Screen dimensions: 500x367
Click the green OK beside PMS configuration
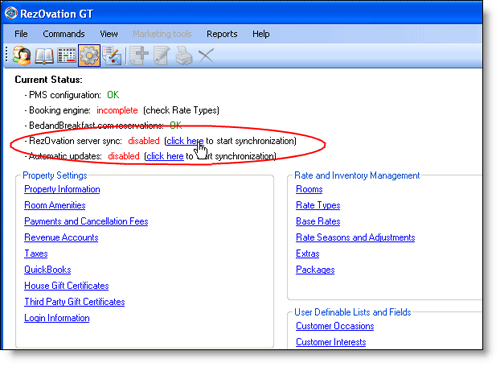tap(113, 95)
